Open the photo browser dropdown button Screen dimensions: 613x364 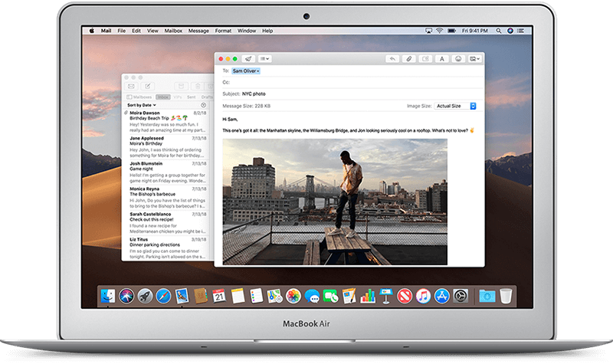click(475, 58)
